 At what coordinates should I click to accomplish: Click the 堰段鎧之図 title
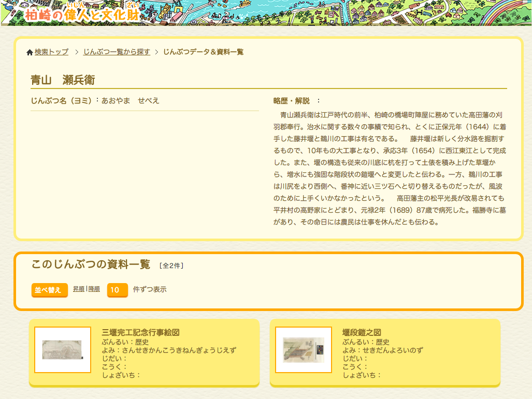362,332
